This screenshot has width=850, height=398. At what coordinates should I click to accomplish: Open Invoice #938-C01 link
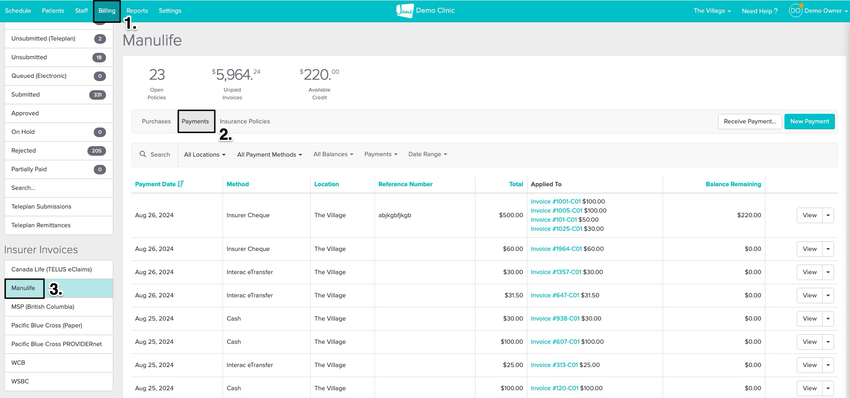(555, 318)
